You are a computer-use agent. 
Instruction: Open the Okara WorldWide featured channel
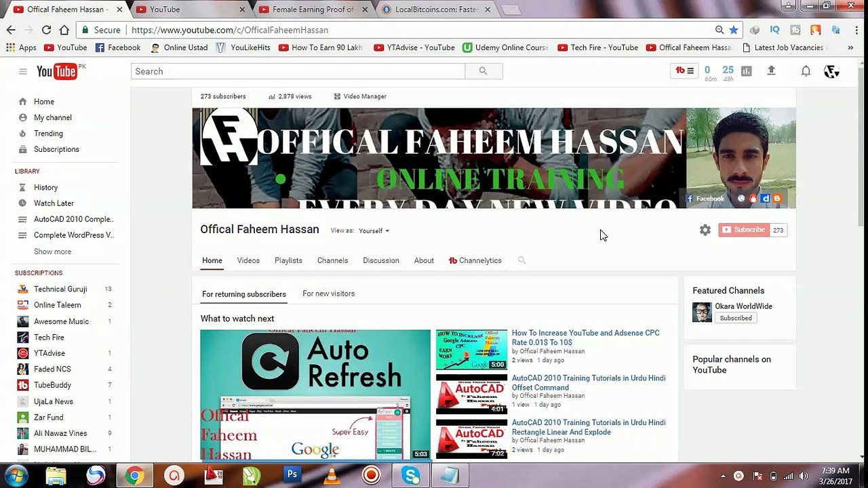pyautogui.click(x=743, y=306)
